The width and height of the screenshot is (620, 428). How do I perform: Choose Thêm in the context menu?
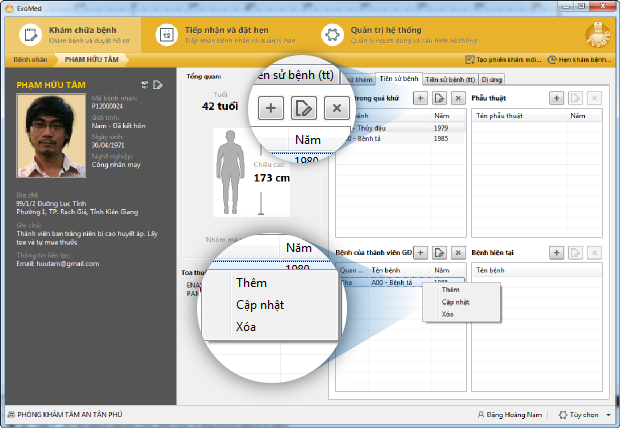(461, 290)
